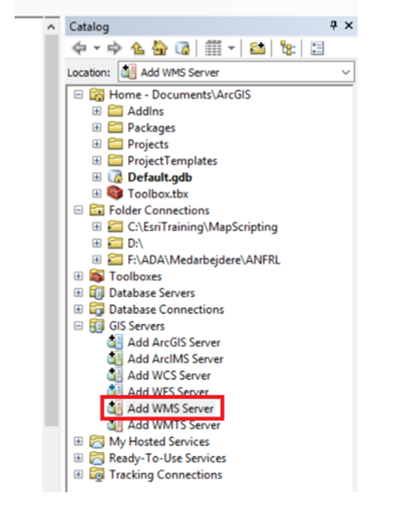Screen dimensions: 414x532
Task: Expand Ready-To-Use Services node
Action: coord(78,458)
